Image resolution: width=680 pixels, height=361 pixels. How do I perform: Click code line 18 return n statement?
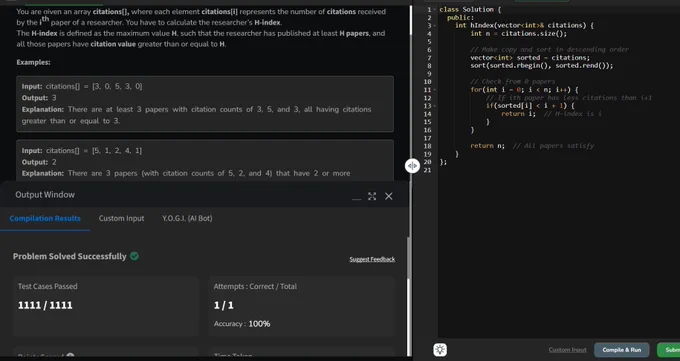[x=487, y=146]
